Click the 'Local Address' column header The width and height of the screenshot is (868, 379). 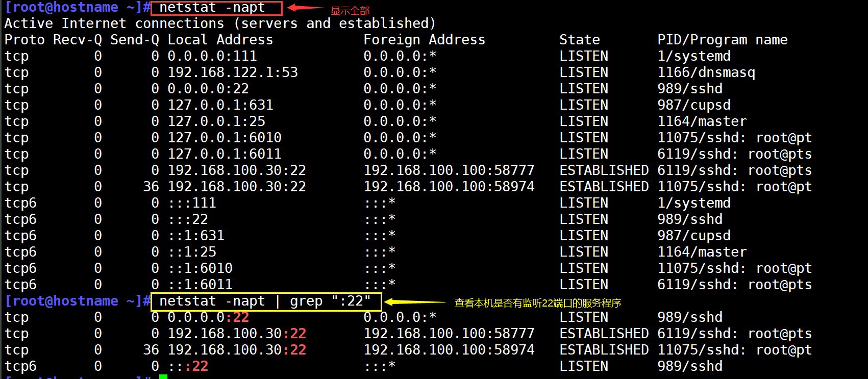[220, 40]
